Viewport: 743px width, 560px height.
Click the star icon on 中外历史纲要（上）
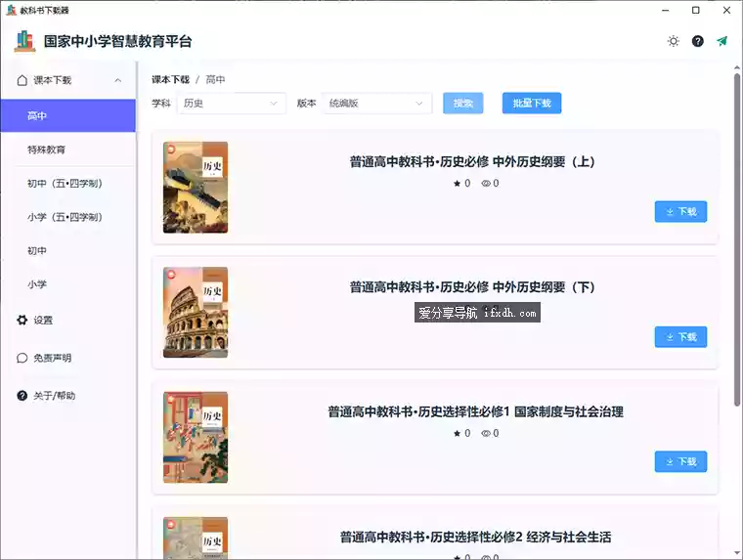pos(457,183)
